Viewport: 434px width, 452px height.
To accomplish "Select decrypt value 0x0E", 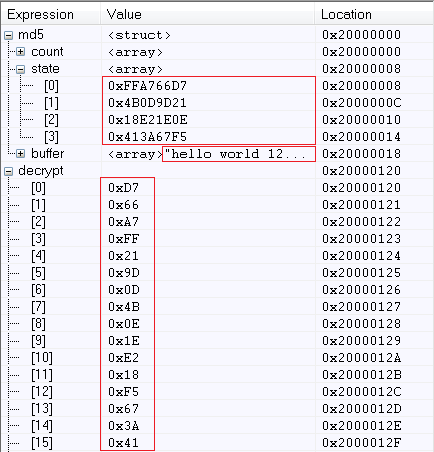I will [x=124, y=324].
